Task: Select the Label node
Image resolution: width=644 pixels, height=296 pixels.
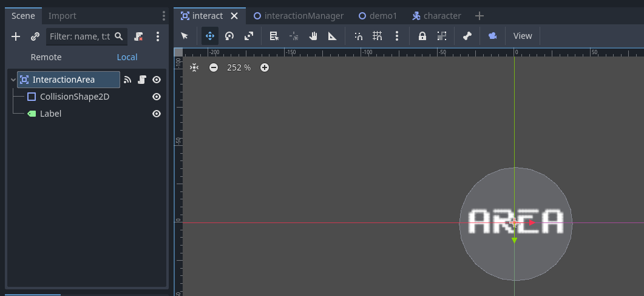Action: [x=50, y=114]
